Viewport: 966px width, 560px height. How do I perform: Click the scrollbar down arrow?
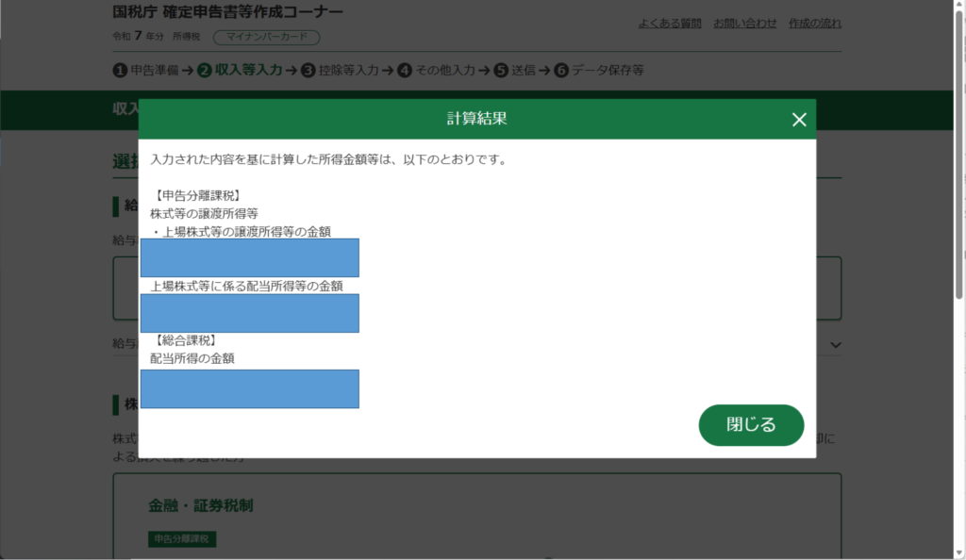(958, 553)
